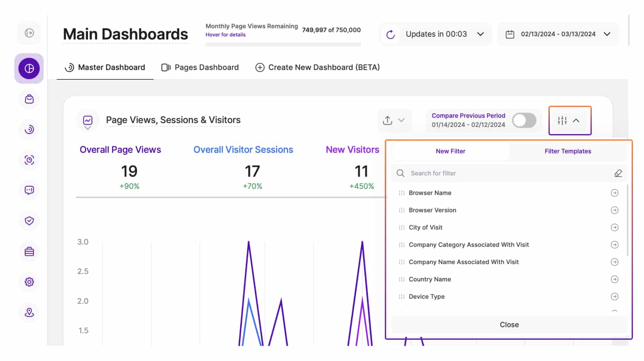Open the shield checkmark sidebar icon
The width and height of the screenshot is (644, 361).
[x=29, y=221]
